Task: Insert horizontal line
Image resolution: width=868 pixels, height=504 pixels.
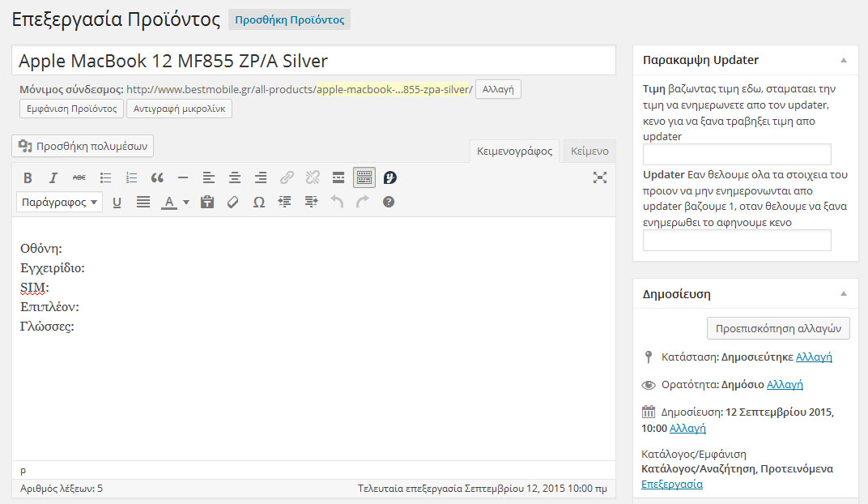Action: coord(183,177)
